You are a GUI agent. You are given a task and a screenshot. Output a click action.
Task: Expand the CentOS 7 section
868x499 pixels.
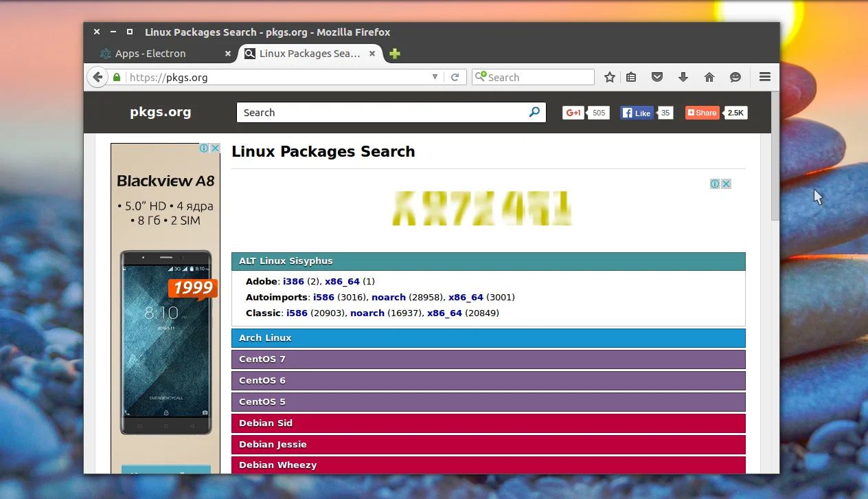488,359
